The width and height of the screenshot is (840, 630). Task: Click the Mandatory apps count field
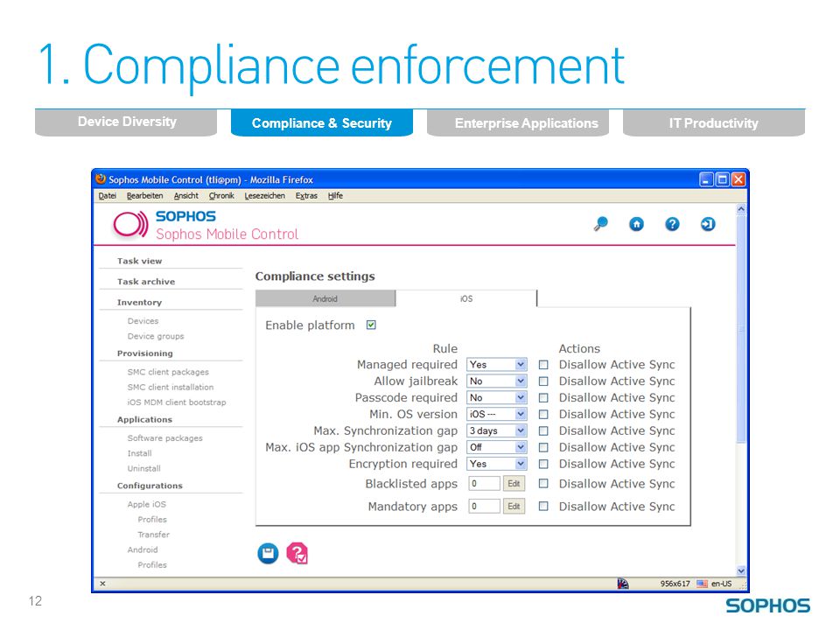484,507
